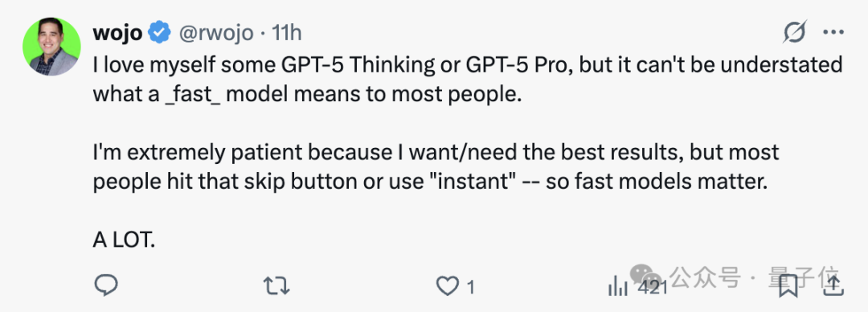Open tweet by clicking GPT-5 Thinking paragraph
868x312 pixels.
pos(467,80)
